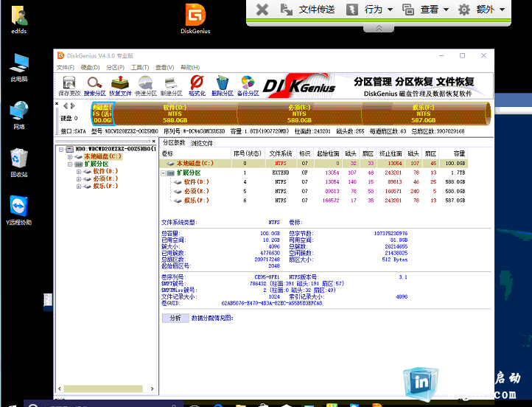
Task: Expand 软件(D:) node in the tree
Action: pos(79,172)
